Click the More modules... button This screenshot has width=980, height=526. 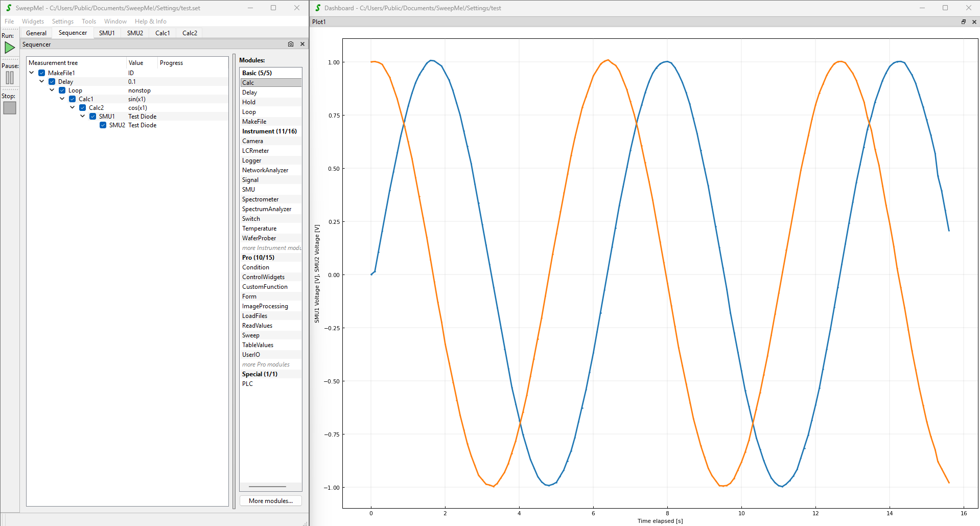pyautogui.click(x=270, y=501)
